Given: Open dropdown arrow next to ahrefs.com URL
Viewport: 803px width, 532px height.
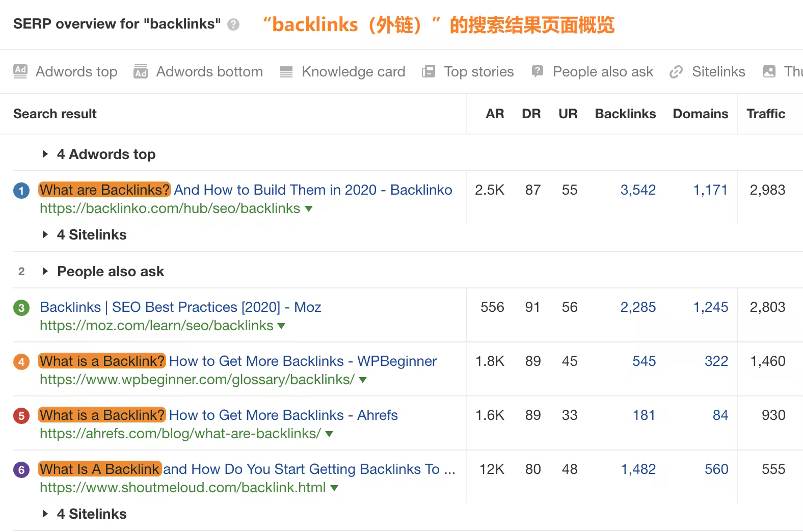Looking at the screenshot, I should click(329, 434).
